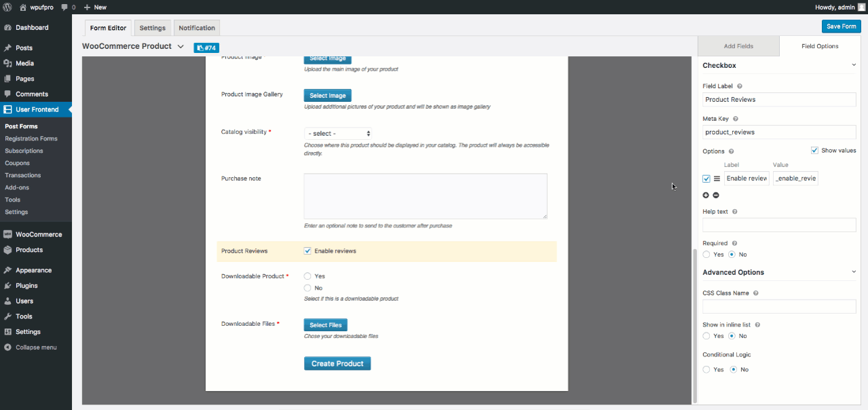The width and height of the screenshot is (868, 410).
Task: Click the Help text input field
Action: (779, 225)
